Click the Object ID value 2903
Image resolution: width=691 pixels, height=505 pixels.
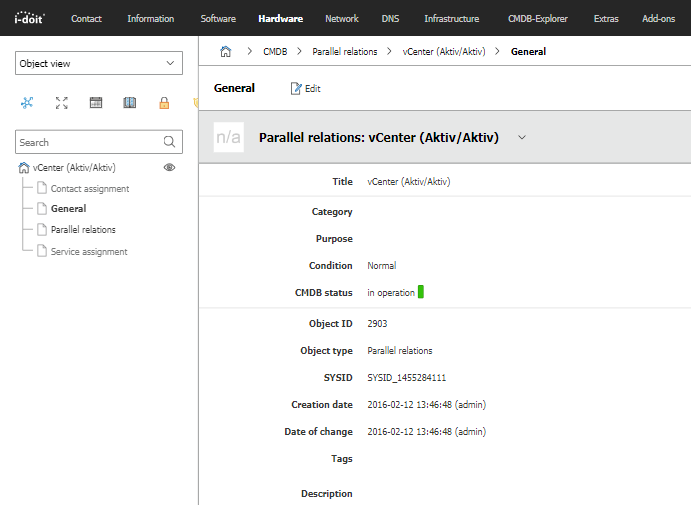coord(377,323)
